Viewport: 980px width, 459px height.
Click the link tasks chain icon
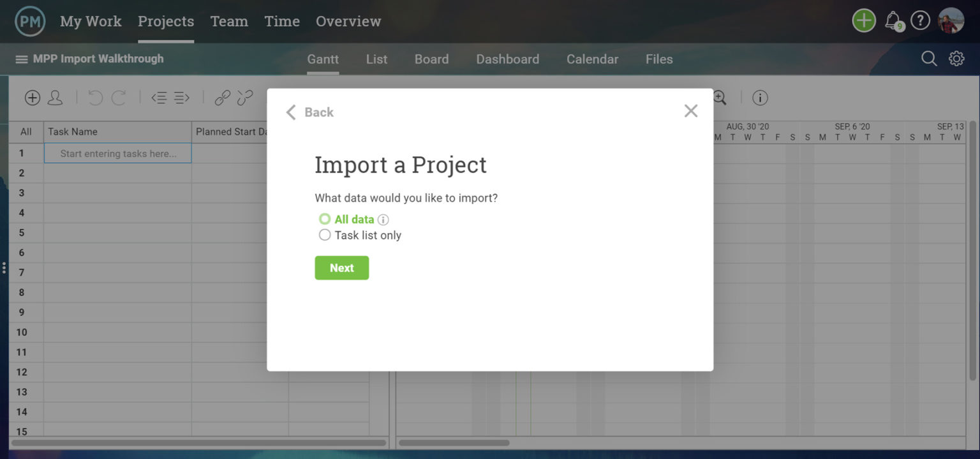click(x=222, y=97)
